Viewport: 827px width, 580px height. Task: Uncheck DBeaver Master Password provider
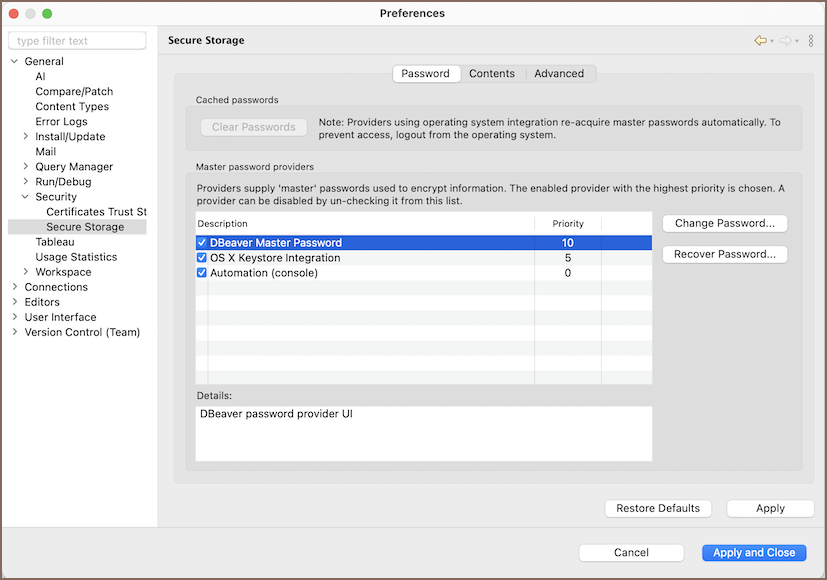202,243
